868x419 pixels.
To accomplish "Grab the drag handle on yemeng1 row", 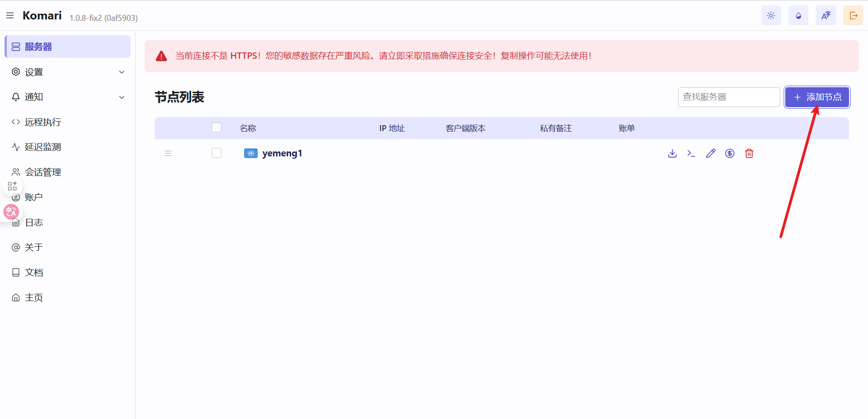I will pos(168,154).
